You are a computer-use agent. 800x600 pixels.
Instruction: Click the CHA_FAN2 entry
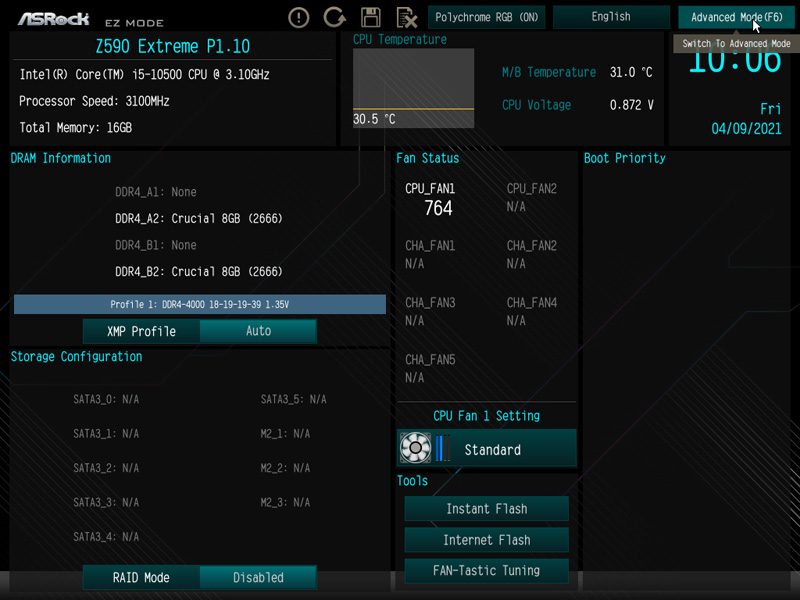531,255
